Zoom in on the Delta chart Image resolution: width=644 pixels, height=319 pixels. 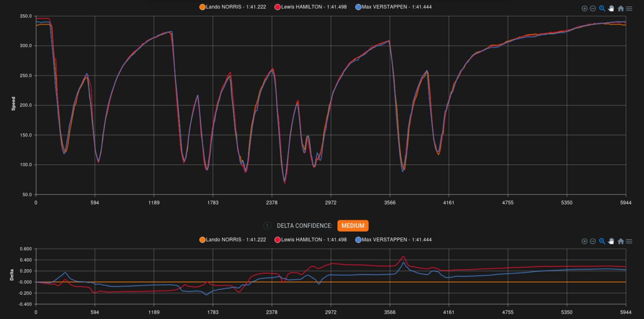[584, 241]
